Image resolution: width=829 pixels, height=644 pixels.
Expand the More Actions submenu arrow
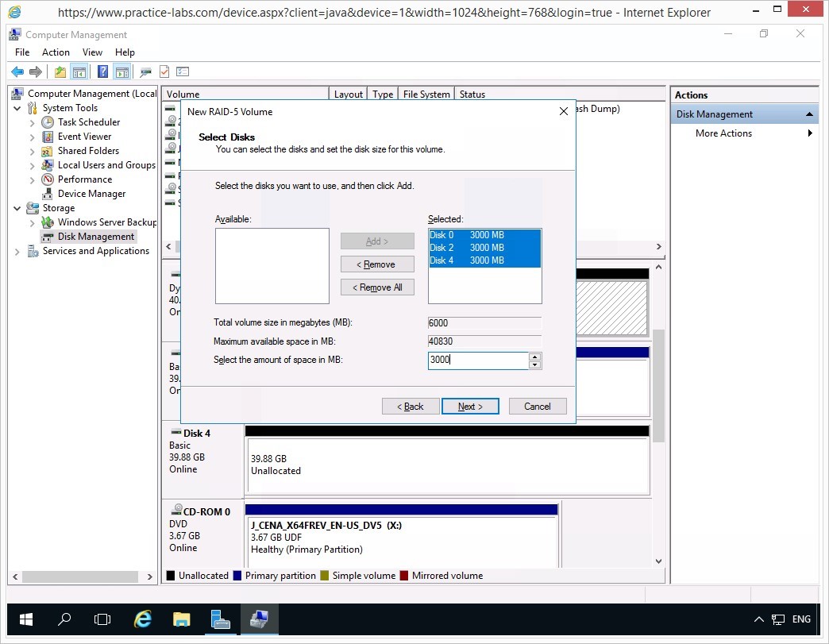pos(810,133)
